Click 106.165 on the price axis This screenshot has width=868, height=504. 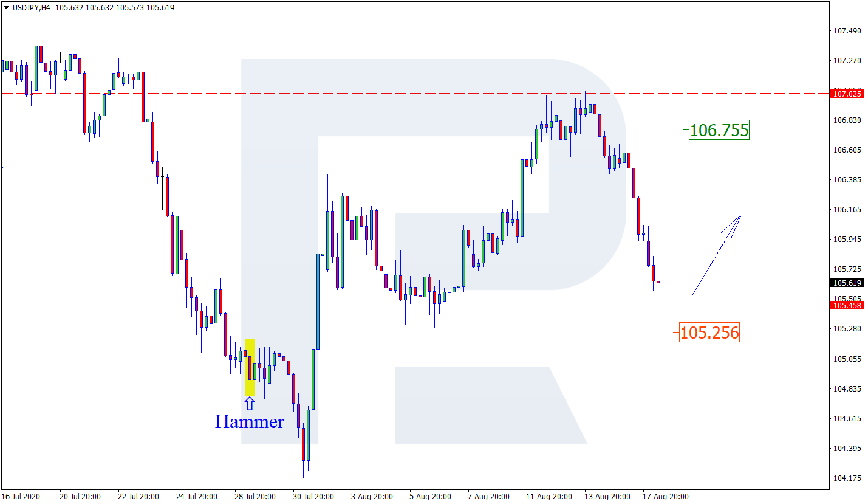click(848, 210)
